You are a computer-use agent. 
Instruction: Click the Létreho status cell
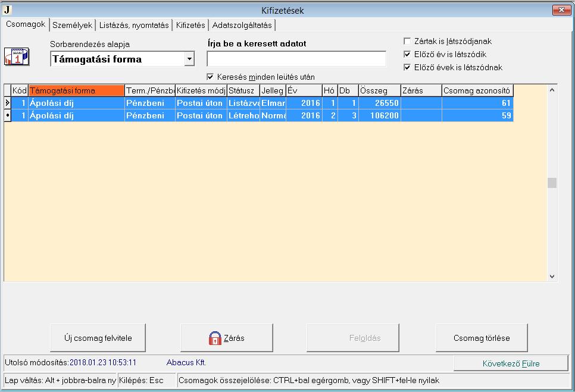243,115
